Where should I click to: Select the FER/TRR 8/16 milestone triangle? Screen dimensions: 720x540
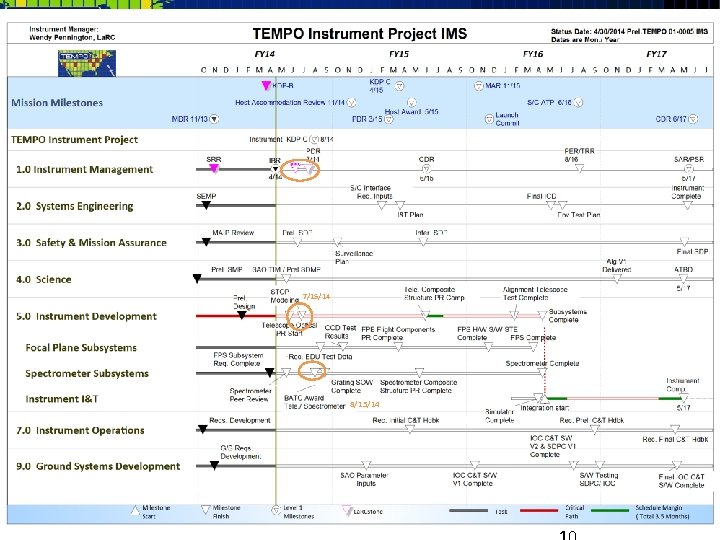579,169
